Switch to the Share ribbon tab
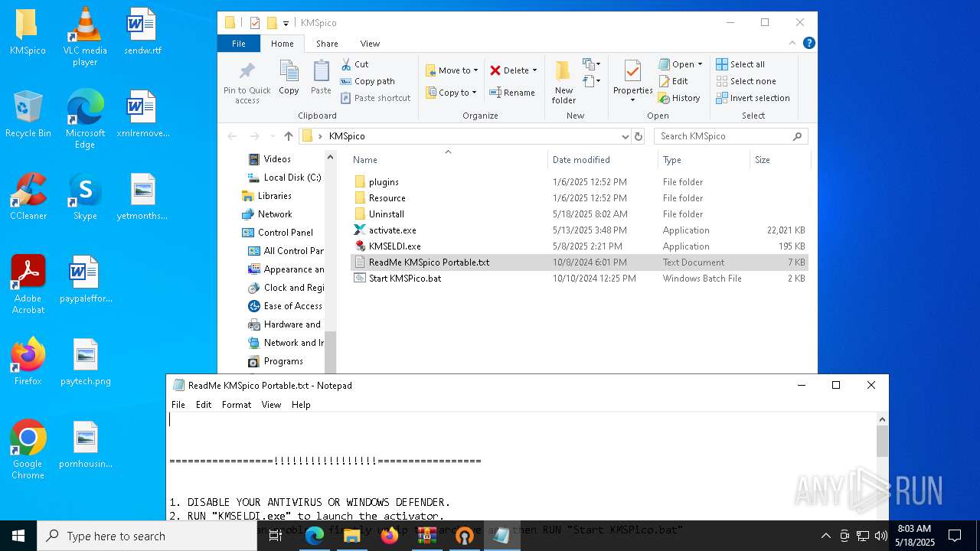The image size is (980, 551). [x=327, y=44]
